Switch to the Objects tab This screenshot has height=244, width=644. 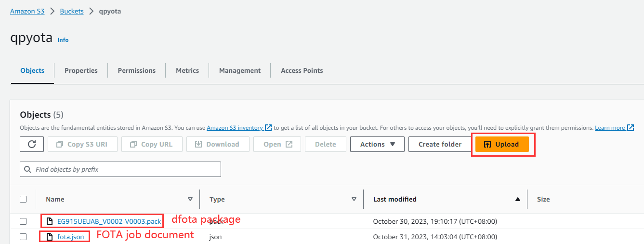(x=32, y=70)
